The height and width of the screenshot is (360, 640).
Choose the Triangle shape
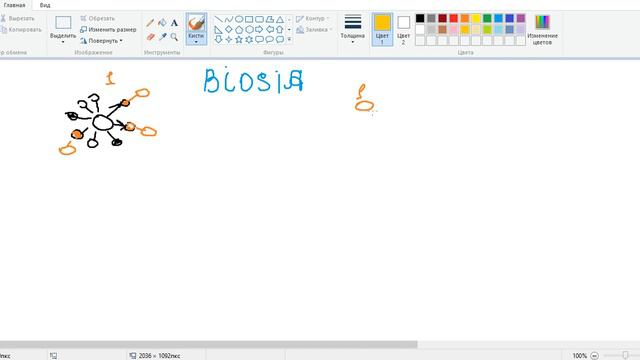pyautogui.click(x=280, y=19)
